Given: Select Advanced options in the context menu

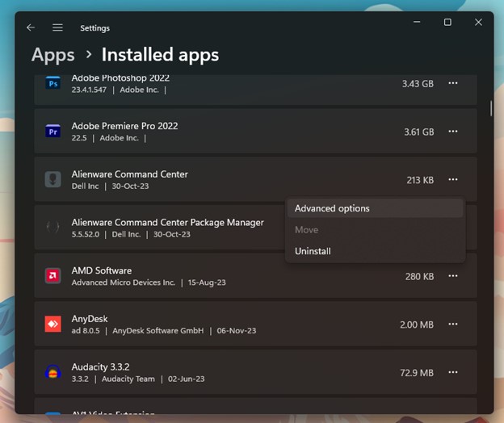Looking at the screenshot, I should 332,208.
